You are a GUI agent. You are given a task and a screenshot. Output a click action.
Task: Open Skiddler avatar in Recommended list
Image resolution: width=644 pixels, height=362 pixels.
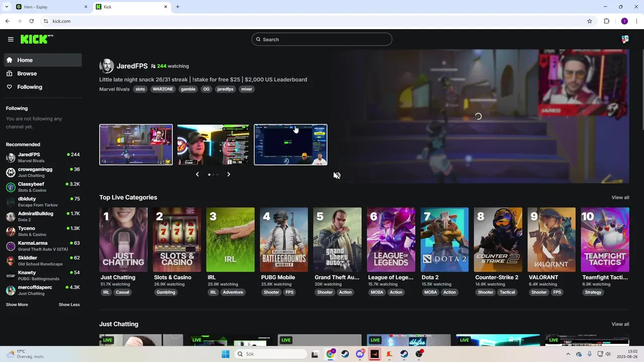[11, 261]
